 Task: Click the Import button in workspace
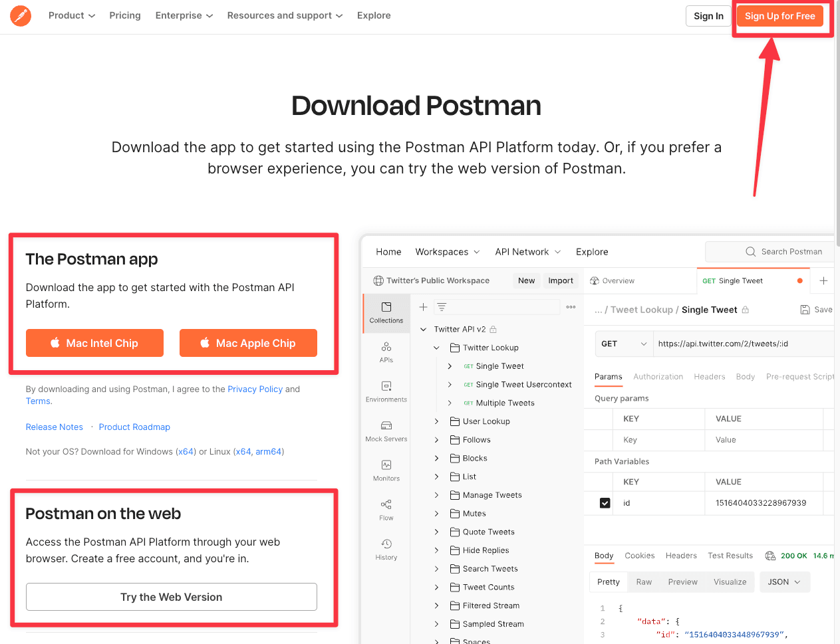pos(561,280)
